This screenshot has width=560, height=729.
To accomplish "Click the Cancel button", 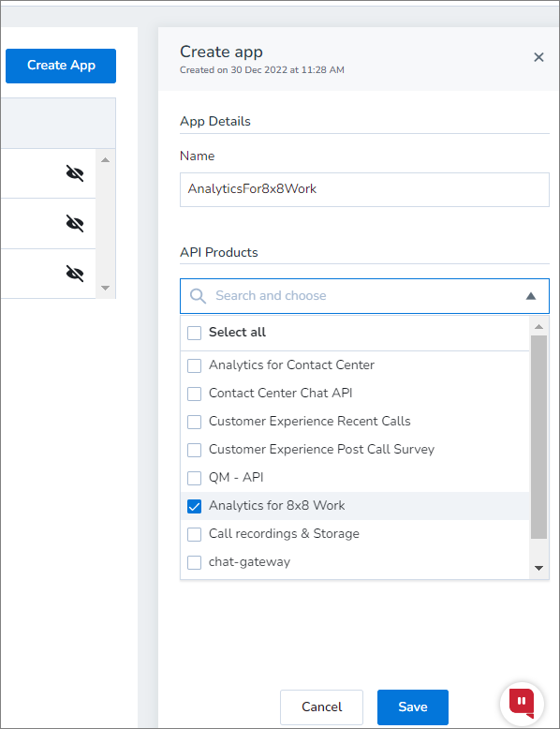I will [x=321, y=707].
